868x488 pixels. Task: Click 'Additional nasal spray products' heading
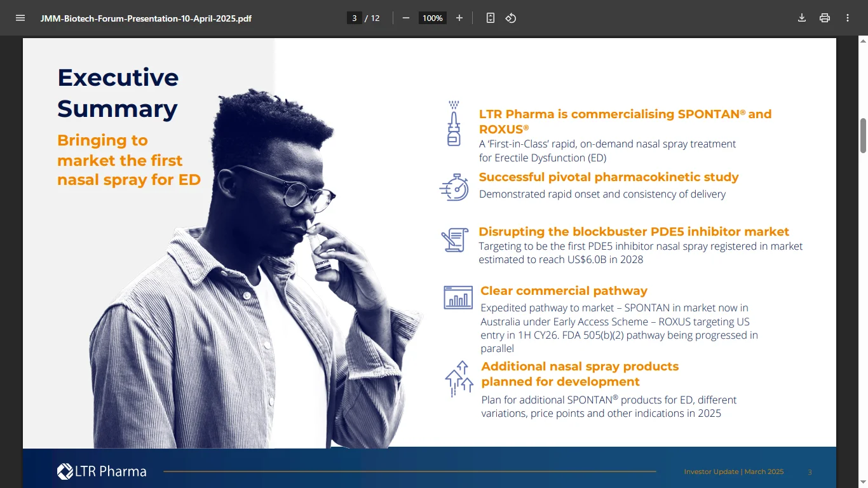pos(580,374)
